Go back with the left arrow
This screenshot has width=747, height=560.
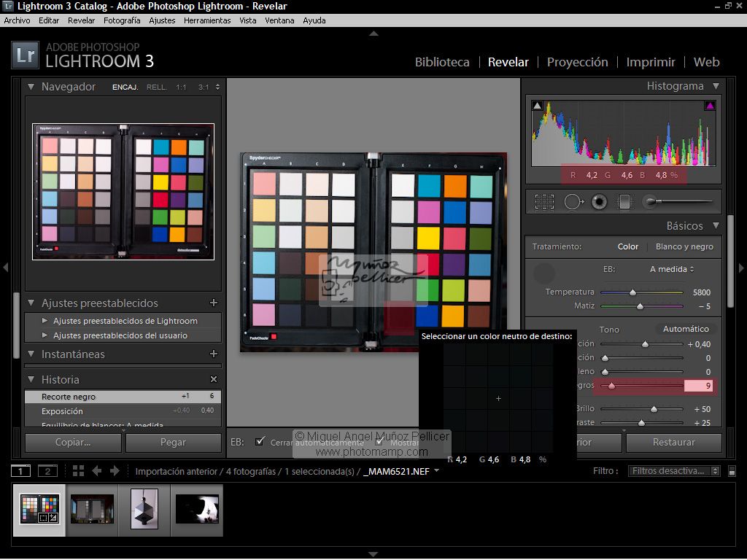[x=97, y=471]
